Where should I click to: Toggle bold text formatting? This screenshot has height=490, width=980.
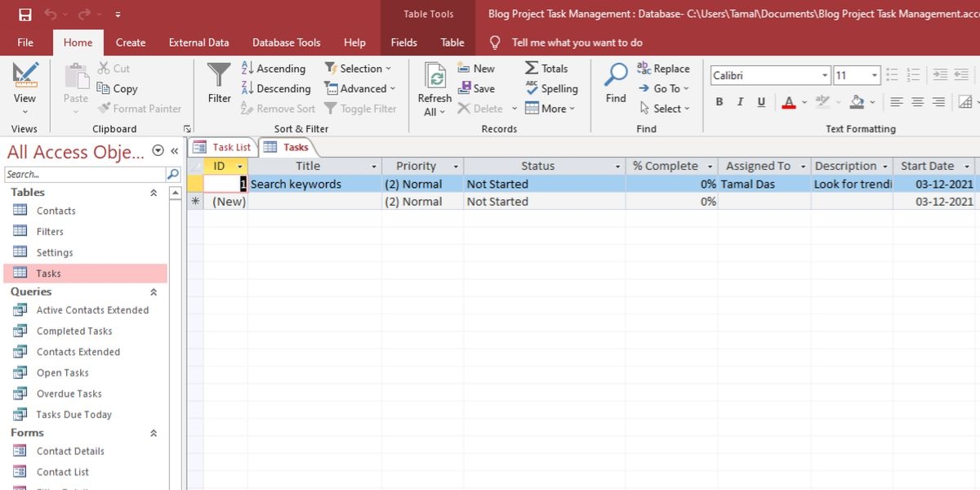click(x=719, y=101)
